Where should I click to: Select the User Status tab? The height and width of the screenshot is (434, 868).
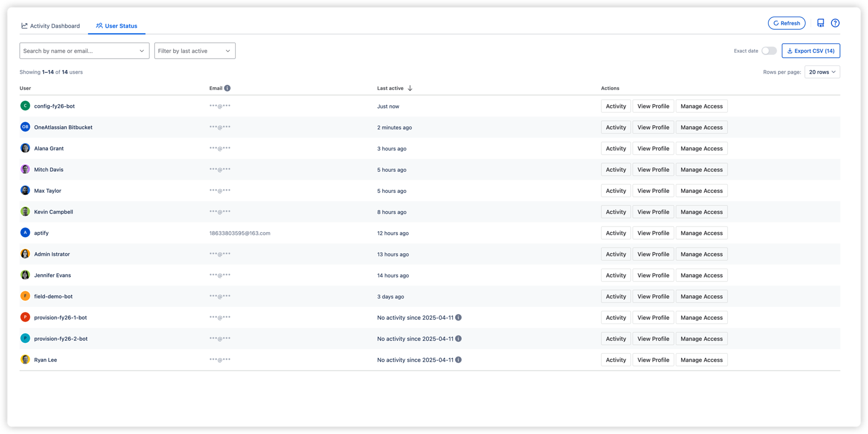click(117, 26)
